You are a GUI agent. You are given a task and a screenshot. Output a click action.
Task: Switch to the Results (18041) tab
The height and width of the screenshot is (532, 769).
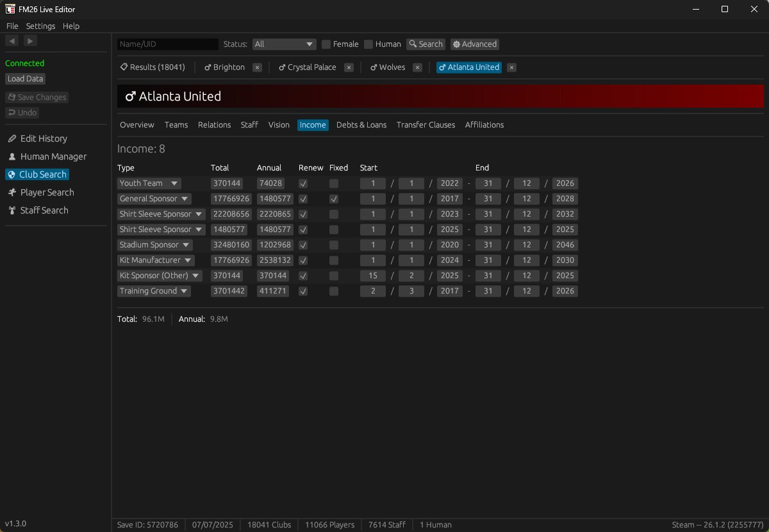[x=153, y=67]
